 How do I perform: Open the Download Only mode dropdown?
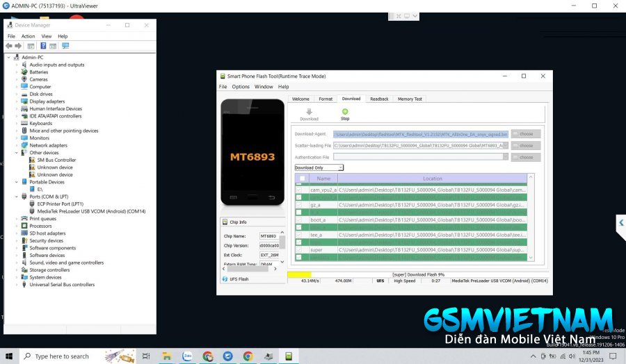point(319,168)
